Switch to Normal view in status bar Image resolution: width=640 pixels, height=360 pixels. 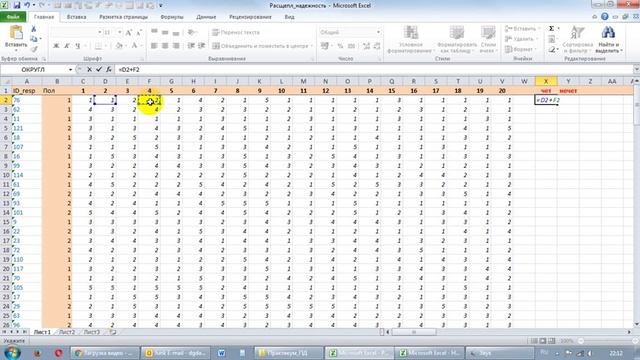(x=533, y=340)
